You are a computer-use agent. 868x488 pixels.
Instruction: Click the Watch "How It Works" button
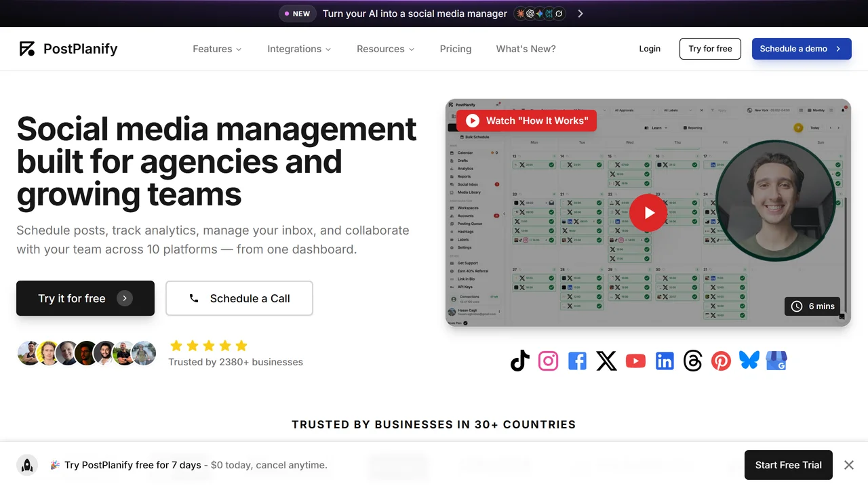click(527, 121)
